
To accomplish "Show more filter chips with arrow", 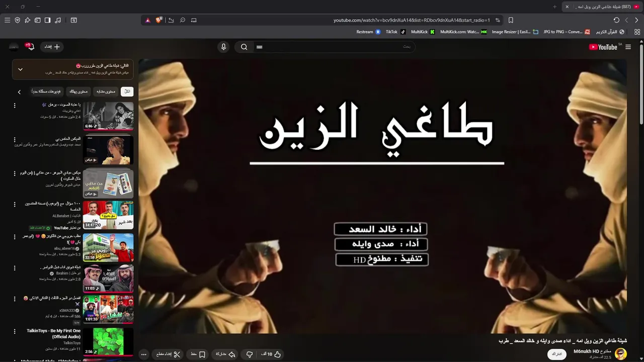I will click(x=19, y=92).
